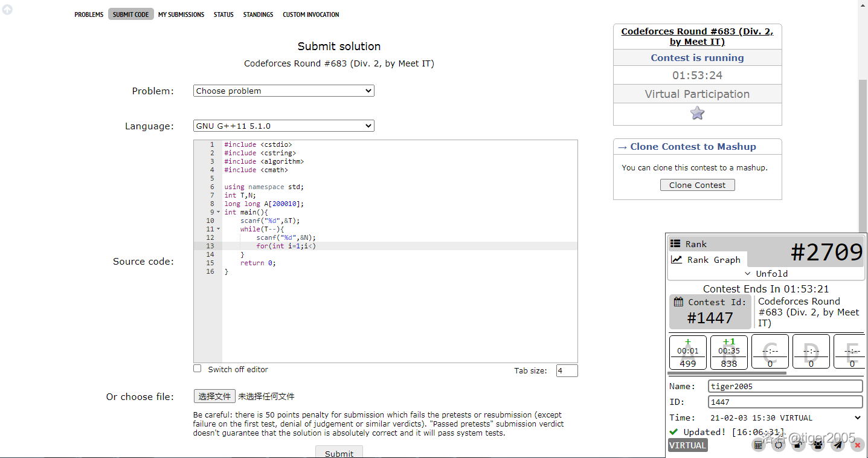Open the calculator icon in widget footer
868x458 pixels.
coord(759,445)
